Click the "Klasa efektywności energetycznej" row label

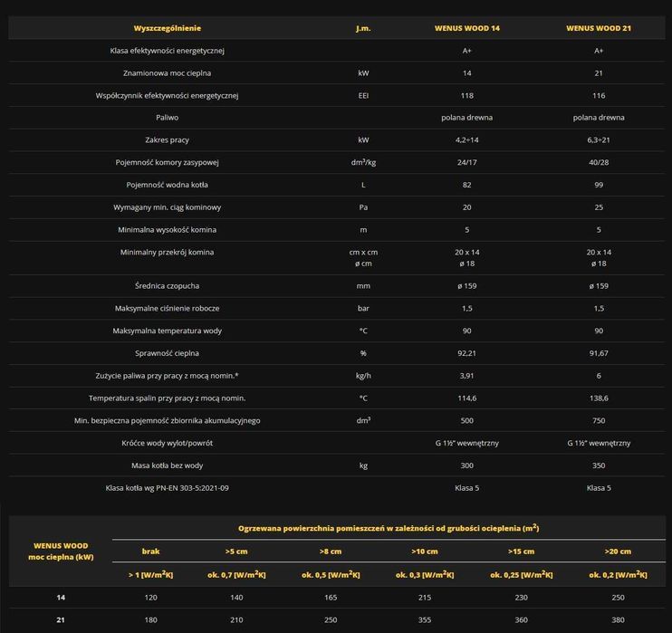(168, 51)
